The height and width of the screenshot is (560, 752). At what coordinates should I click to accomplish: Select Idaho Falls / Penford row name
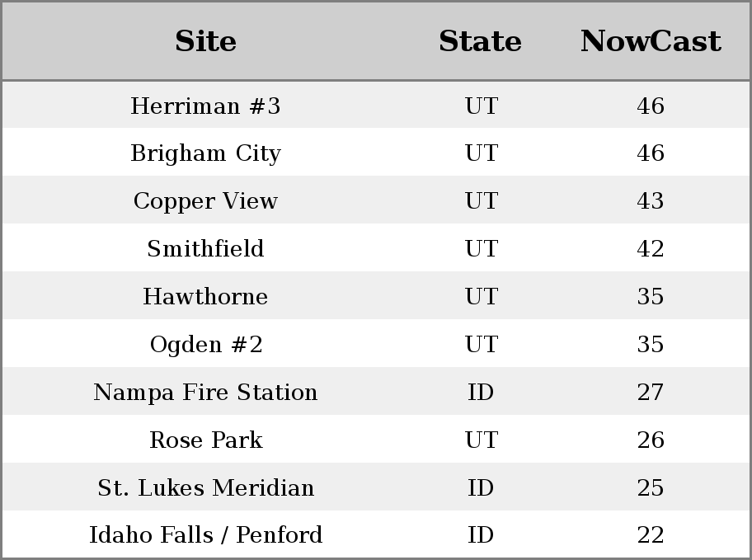click(206, 535)
